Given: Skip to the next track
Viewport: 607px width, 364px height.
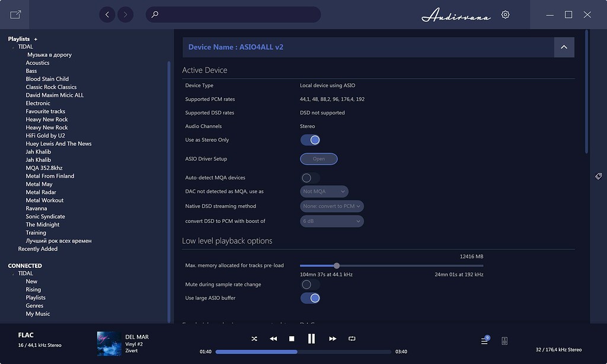Looking at the screenshot, I should tap(333, 339).
